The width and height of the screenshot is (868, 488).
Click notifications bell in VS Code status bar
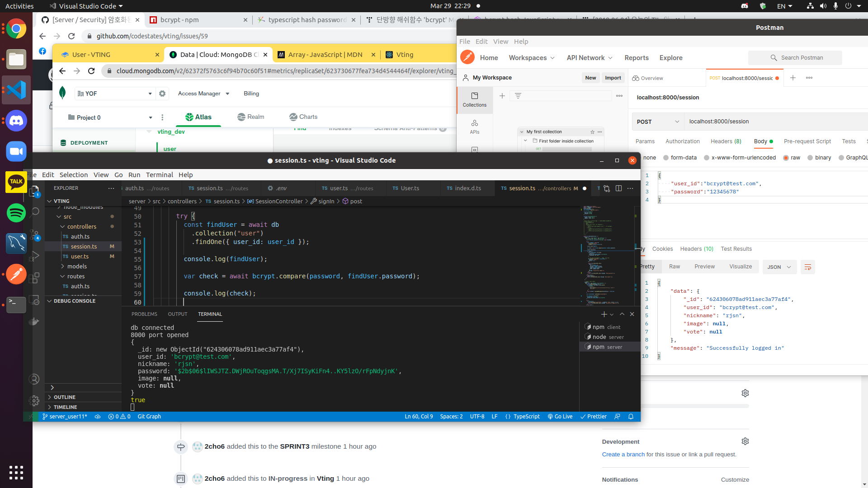click(x=631, y=417)
